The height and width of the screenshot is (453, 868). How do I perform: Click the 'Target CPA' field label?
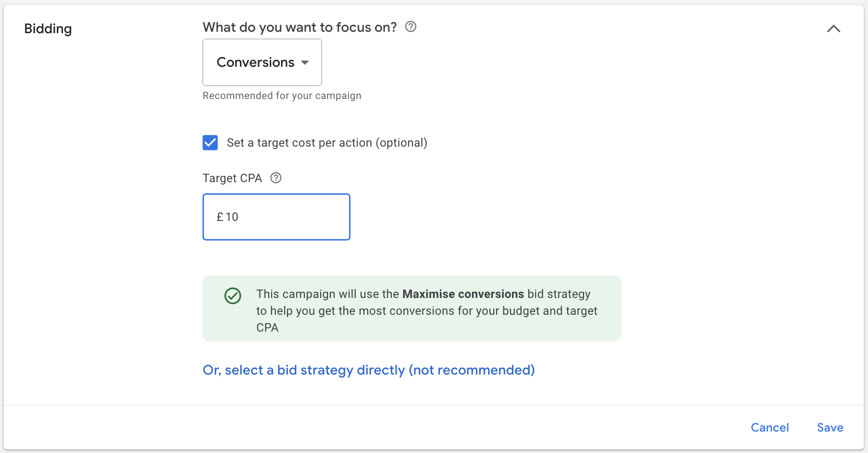click(x=232, y=178)
